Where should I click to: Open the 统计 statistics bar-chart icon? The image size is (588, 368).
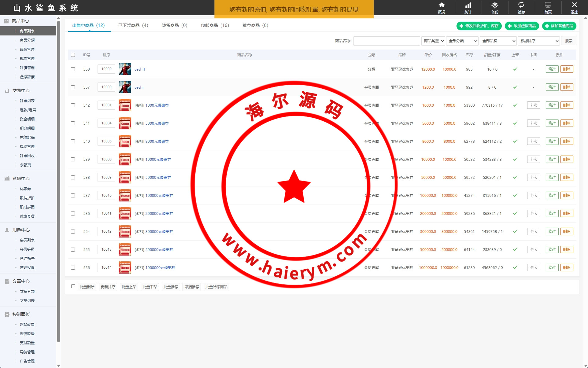coord(468,5)
